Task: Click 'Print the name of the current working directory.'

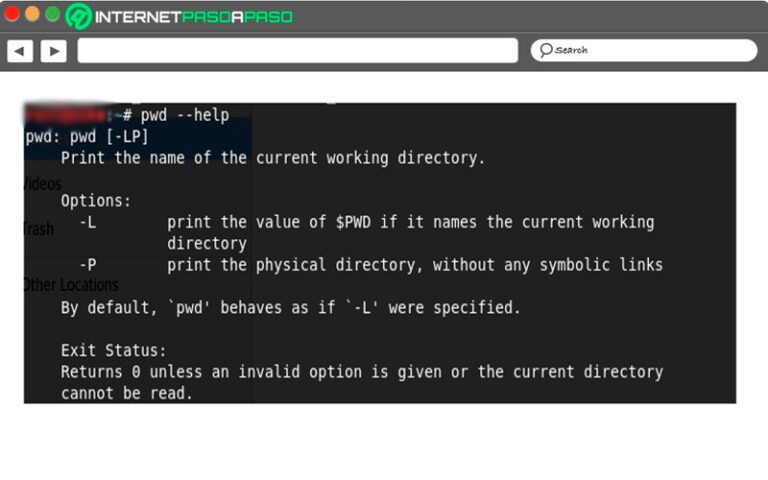Action: pyautogui.click(x=273, y=158)
